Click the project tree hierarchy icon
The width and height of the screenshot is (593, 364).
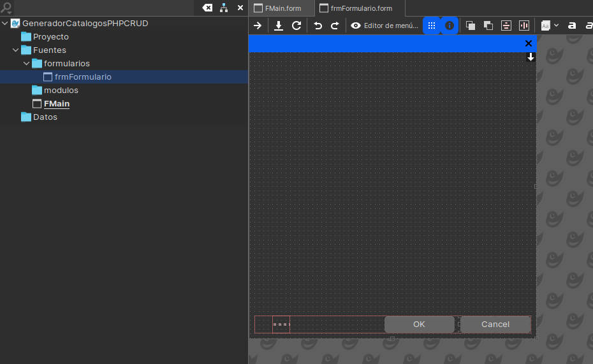[224, 8]
